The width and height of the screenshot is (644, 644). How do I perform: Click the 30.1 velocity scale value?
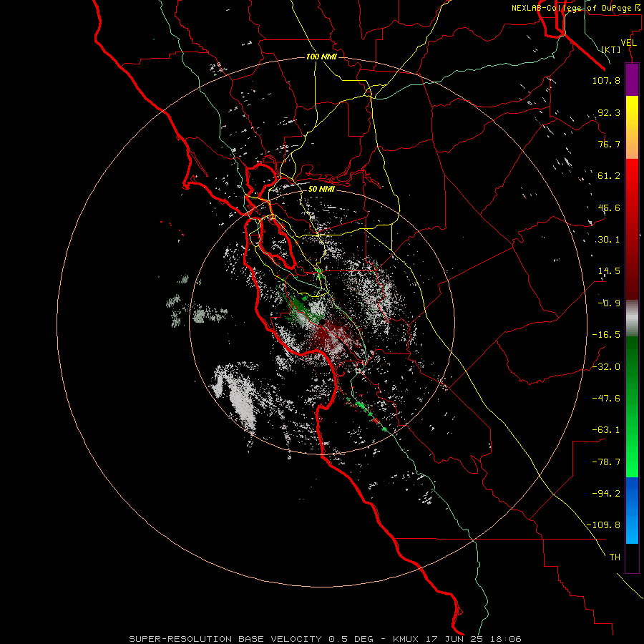609,240
